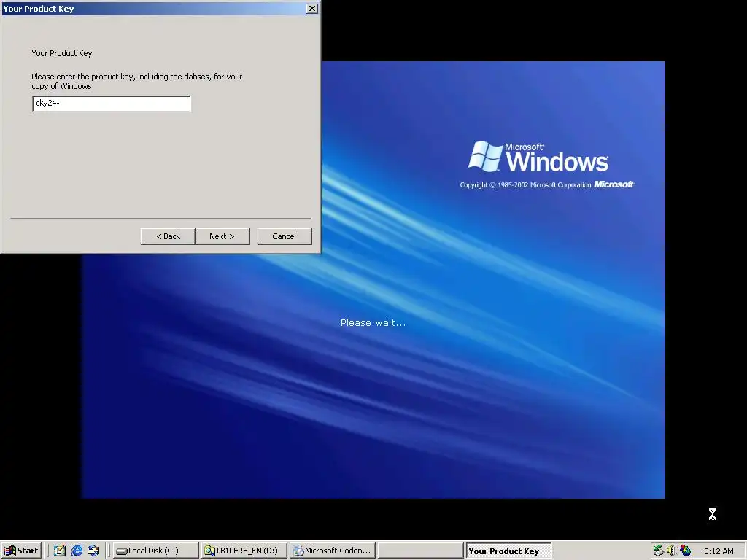Close the Your Product Key dialog
The image size is (747, 560).
pyautogui.click(x=311, y=8)
